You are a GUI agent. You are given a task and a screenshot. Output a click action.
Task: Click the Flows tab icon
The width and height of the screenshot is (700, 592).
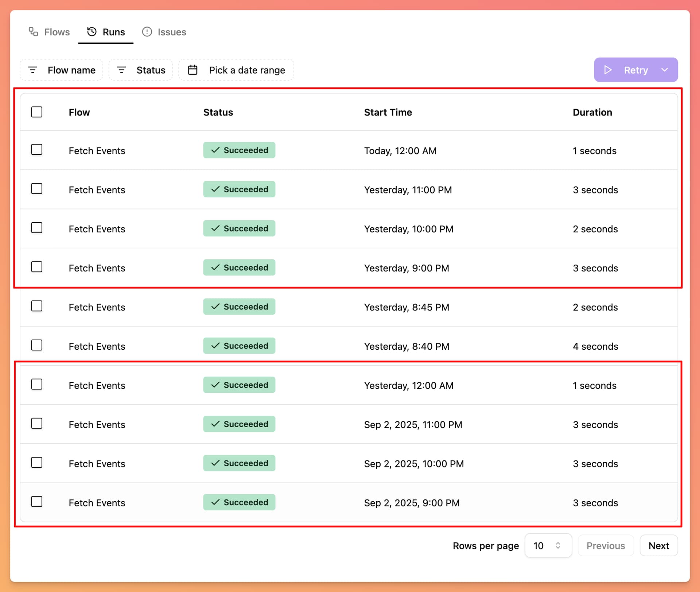point(33,32)
